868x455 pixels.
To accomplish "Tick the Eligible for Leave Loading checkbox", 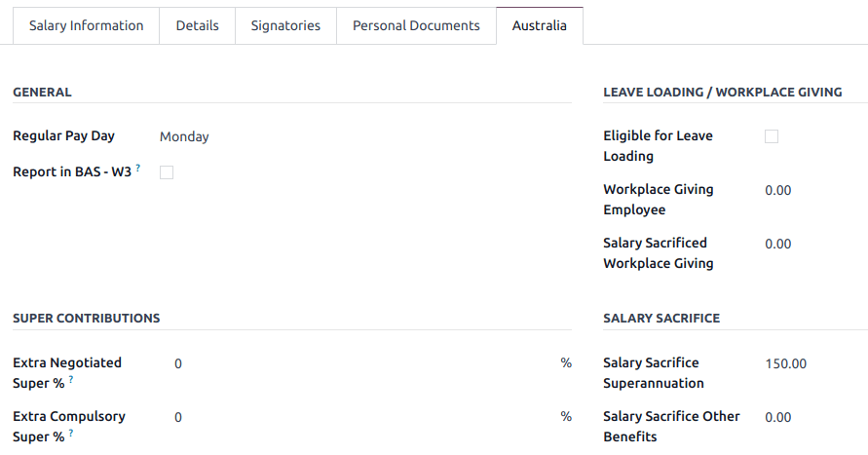I will pyautogui.click(x=772, y=136).
